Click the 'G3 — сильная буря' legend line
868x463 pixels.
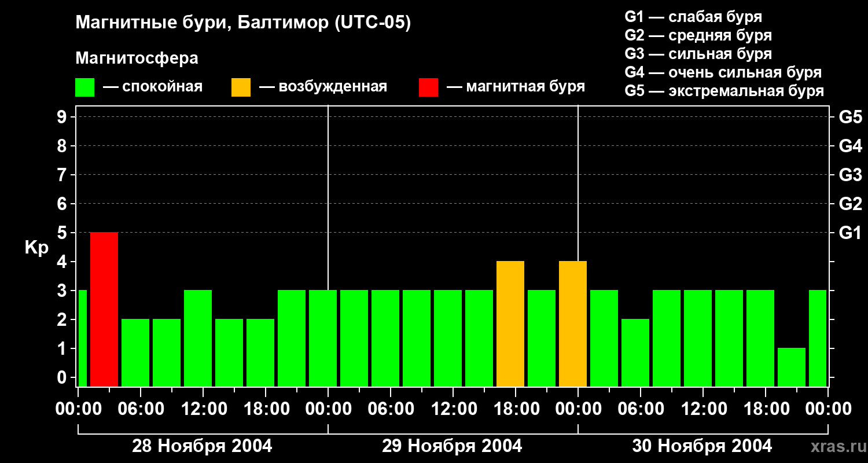(x=698, y=54)
